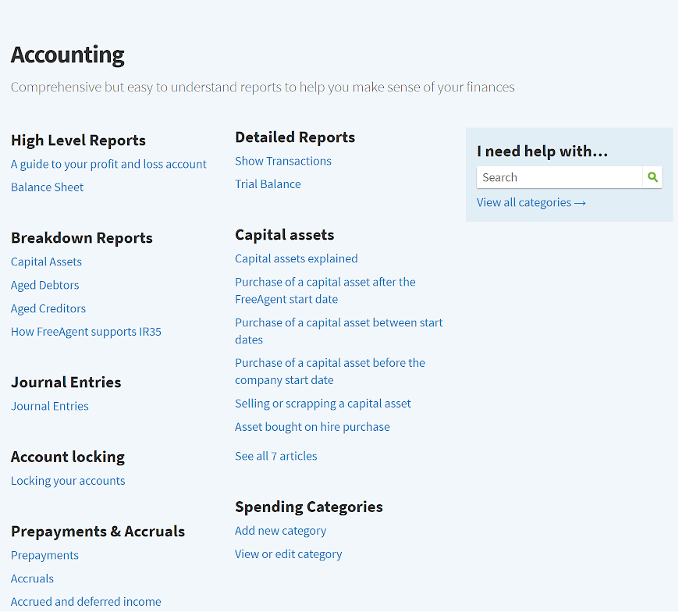
Task: Open capital asset after FreeAgent start date
Action: [325, 290]
